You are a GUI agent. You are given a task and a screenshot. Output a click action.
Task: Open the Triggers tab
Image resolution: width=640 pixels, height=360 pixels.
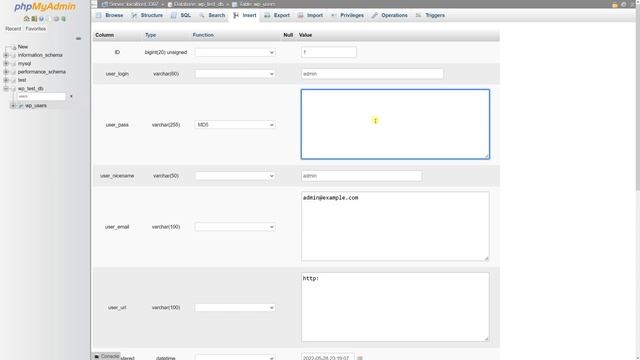click(x=430, y=15)
